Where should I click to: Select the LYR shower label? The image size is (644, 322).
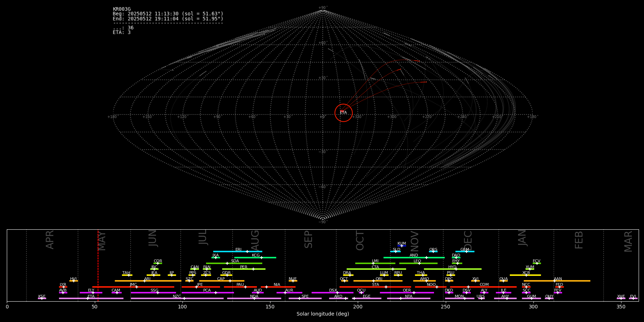(x=63, y=285)
